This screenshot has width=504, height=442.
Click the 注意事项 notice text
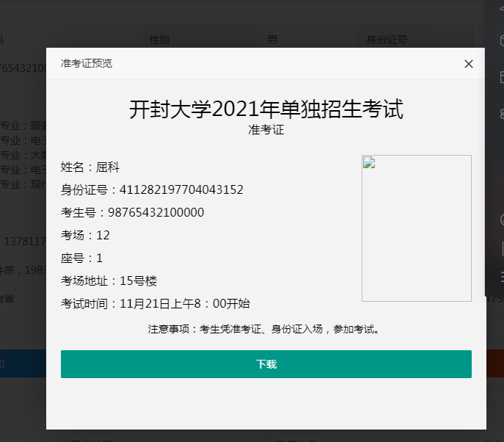click(x=266, y=330)
